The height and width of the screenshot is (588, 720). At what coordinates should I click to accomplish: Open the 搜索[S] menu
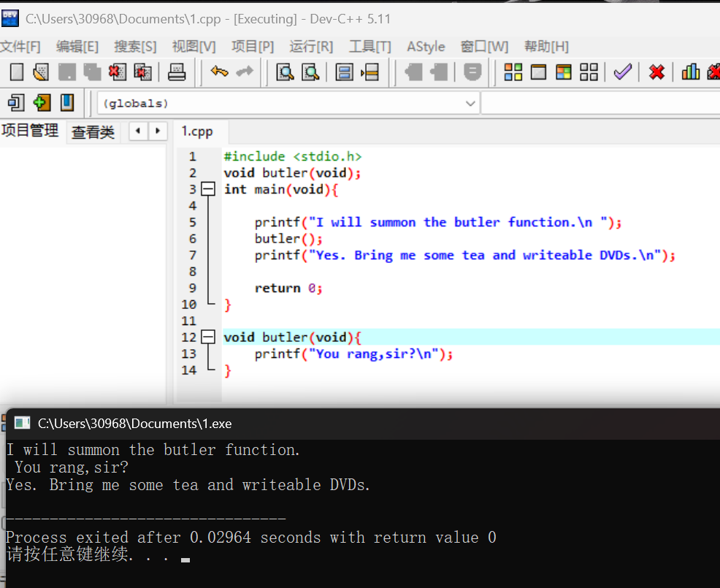pyautogui.click(x=135, y=47)
